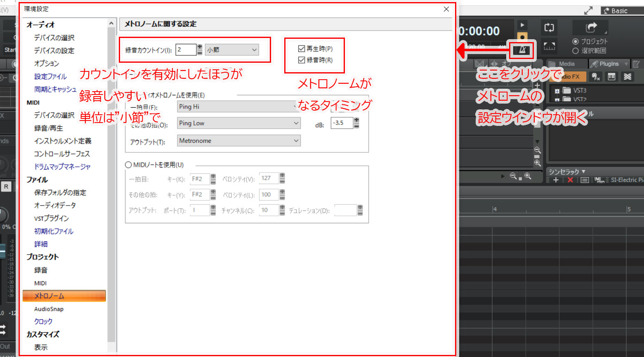644x357 pixels.
Task: Select クロック in the settings tree
Action: tap(43, 321)
